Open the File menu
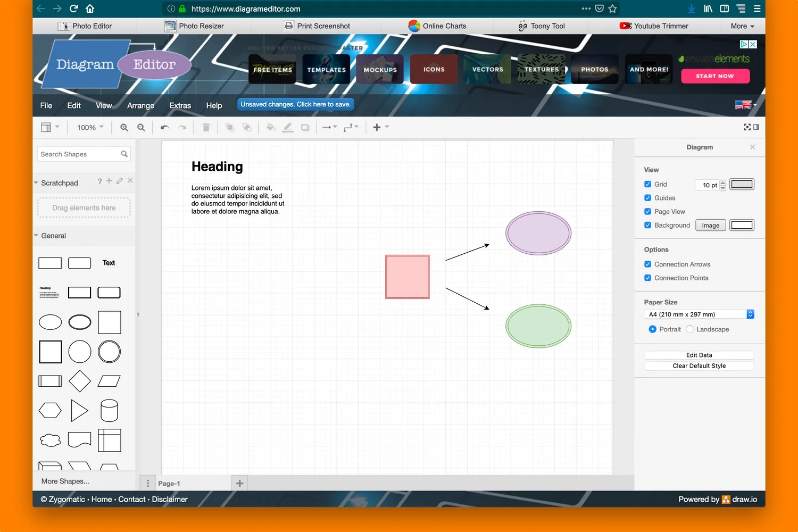 click(46, 105)
